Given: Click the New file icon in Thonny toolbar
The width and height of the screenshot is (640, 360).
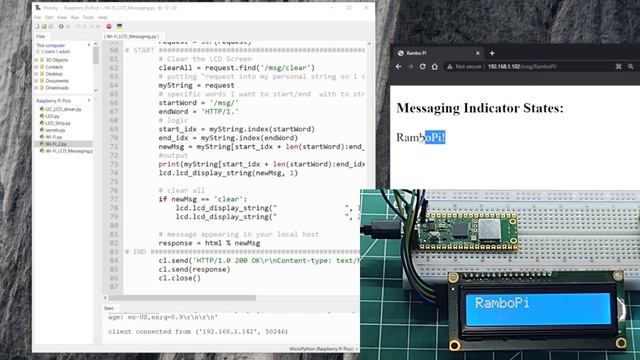Looking at the screenshot, I should 37,26.
